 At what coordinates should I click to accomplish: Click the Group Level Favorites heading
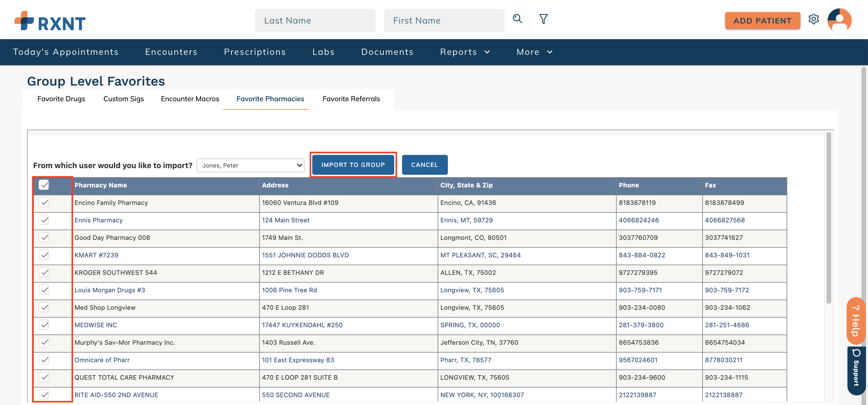tap(96, 81)
